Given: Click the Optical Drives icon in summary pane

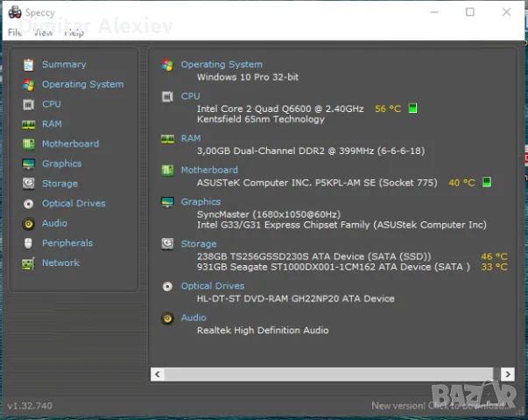Looking at the screenshot, I should tap(167, 286).
